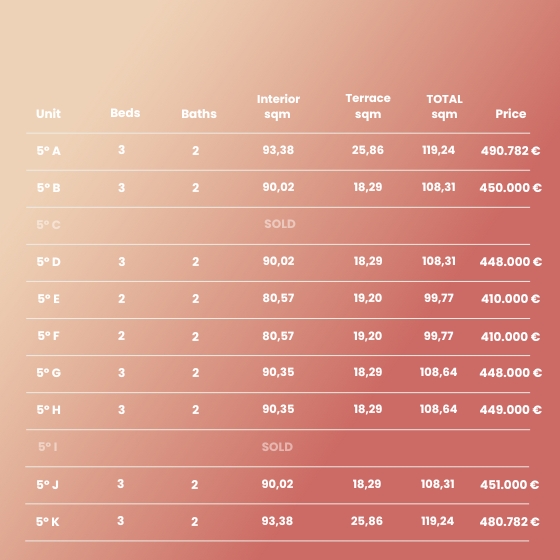
Task: Click the Interior sqm column header
Action: tap(278, 106)
